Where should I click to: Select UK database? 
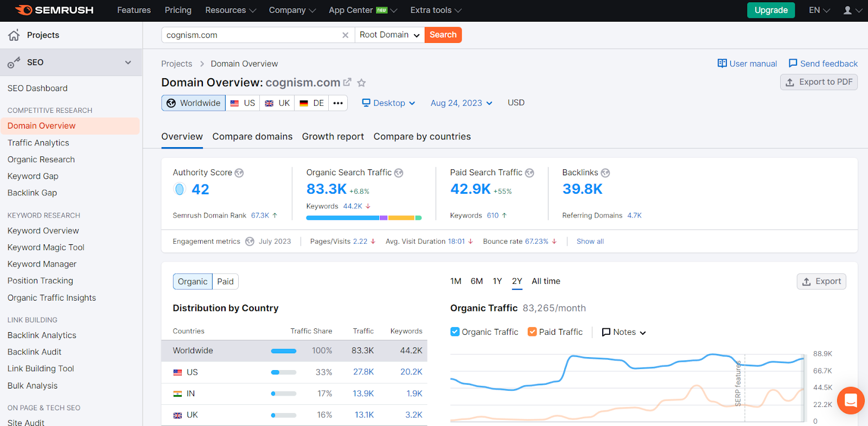[277, 103]
